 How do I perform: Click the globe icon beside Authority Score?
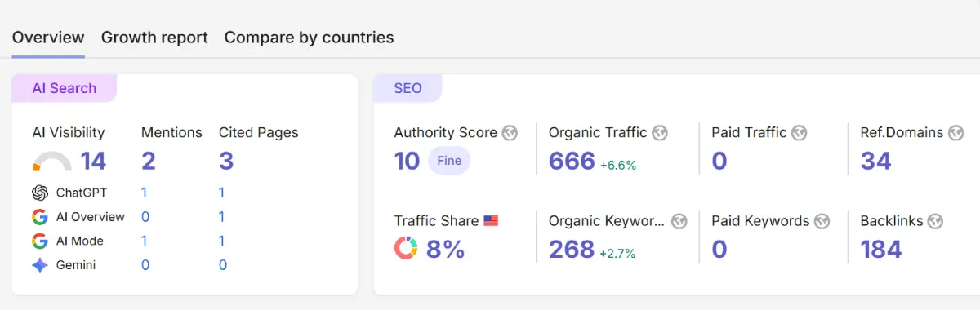click(x=510, y=133)
